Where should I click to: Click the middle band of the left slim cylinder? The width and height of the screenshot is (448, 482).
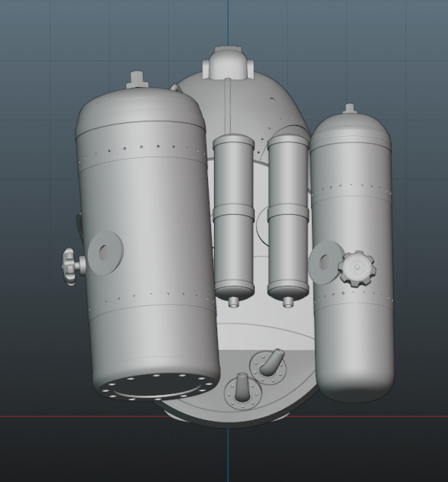point(234,212)
